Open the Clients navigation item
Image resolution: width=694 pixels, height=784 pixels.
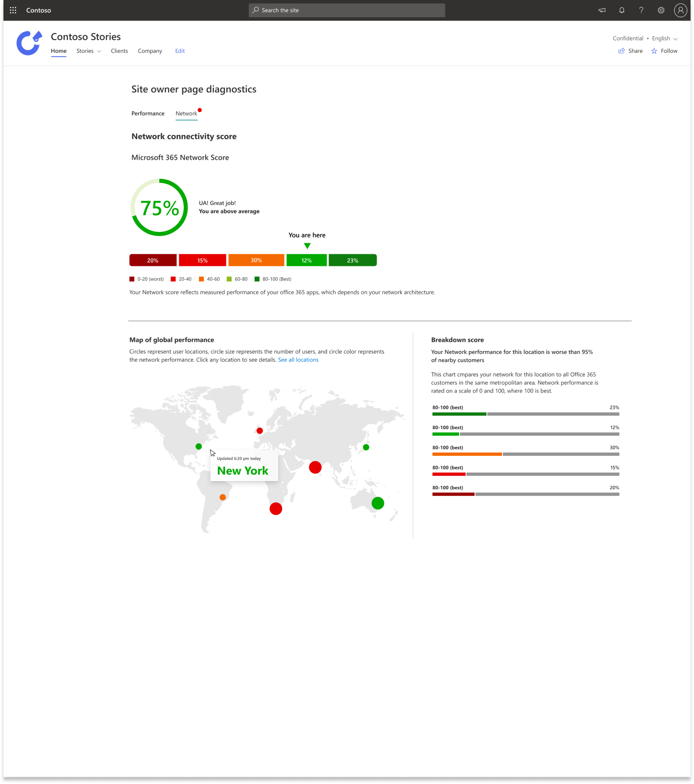[x=119, y=51]
